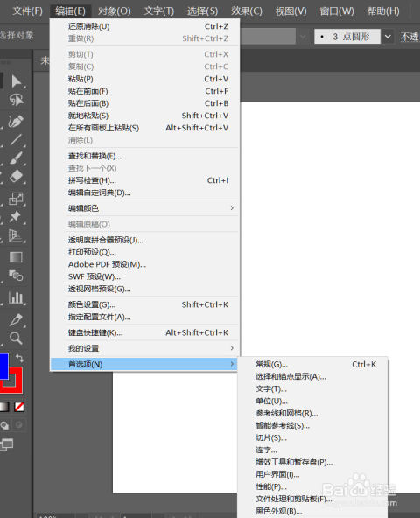Select the Puppet Warp pin tool
The width and height of the screenshot is (420, 518).
[15, 217]
